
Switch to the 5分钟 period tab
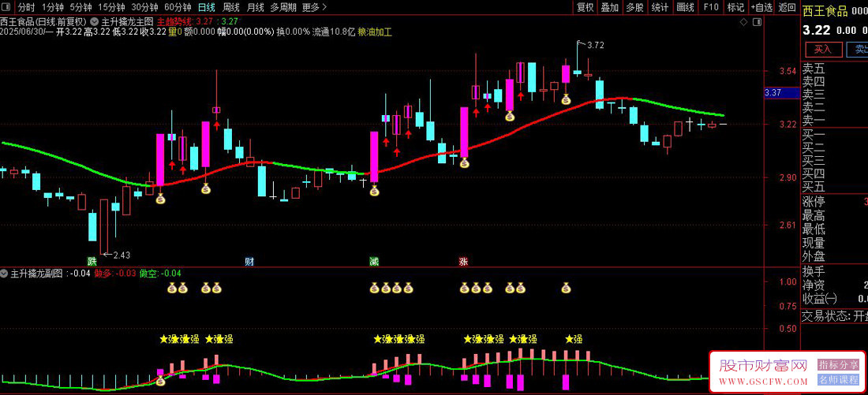point(80,8)
